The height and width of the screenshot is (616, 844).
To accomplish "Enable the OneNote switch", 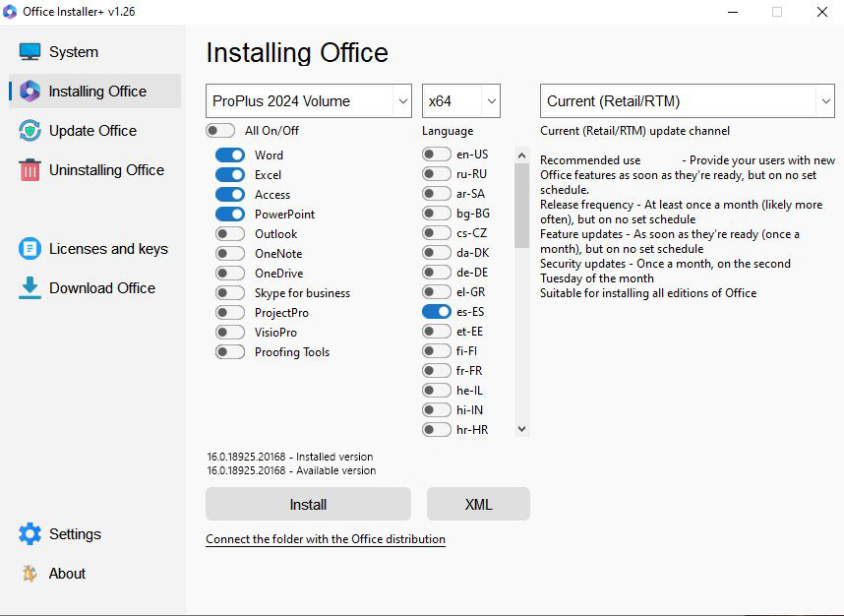I will tap(230, 253).
